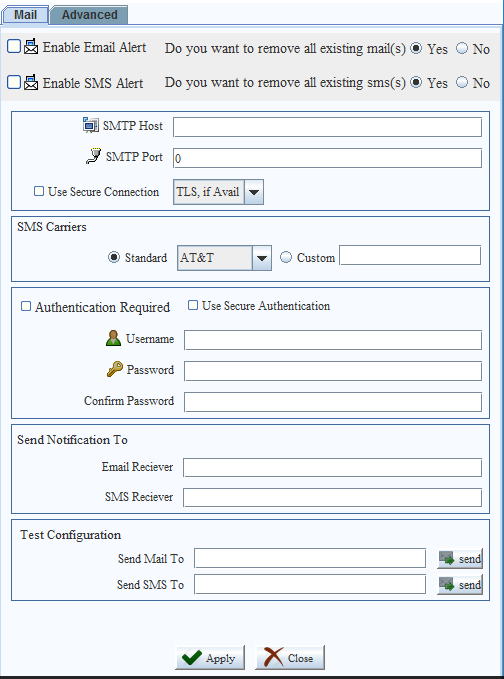
Task: Enable the Email Alert checkbox
Action: pos(14,46)
